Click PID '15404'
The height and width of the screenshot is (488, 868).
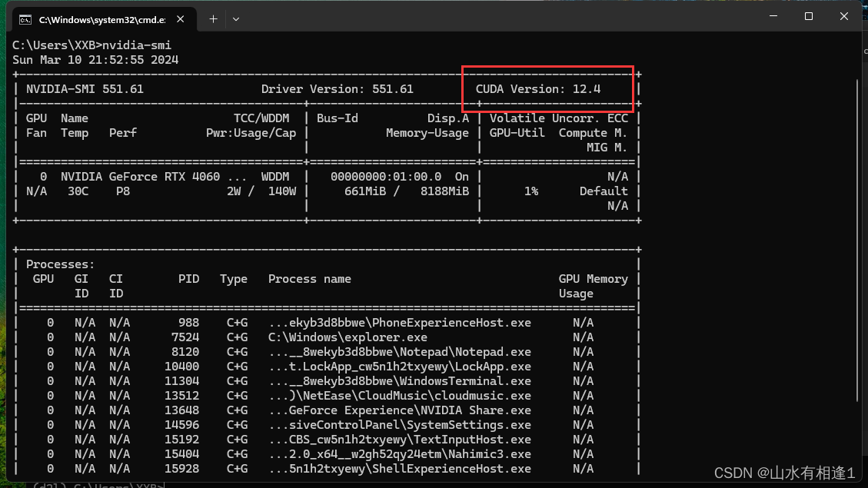(x=182, y=454)
